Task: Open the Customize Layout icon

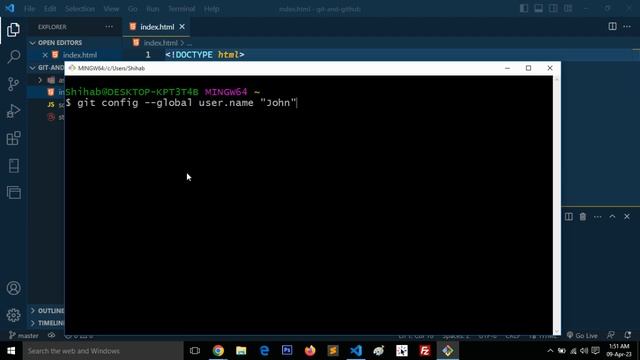Action: coord(568,9)
